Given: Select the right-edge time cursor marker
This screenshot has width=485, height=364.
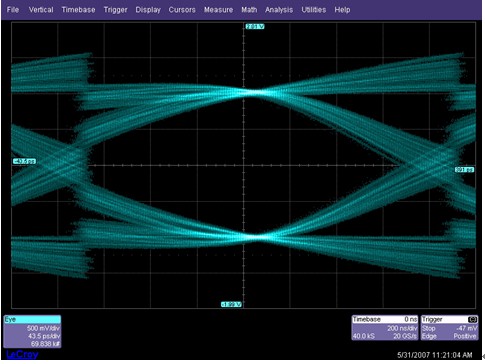Looking at the screenshot, I should (464, 170).
